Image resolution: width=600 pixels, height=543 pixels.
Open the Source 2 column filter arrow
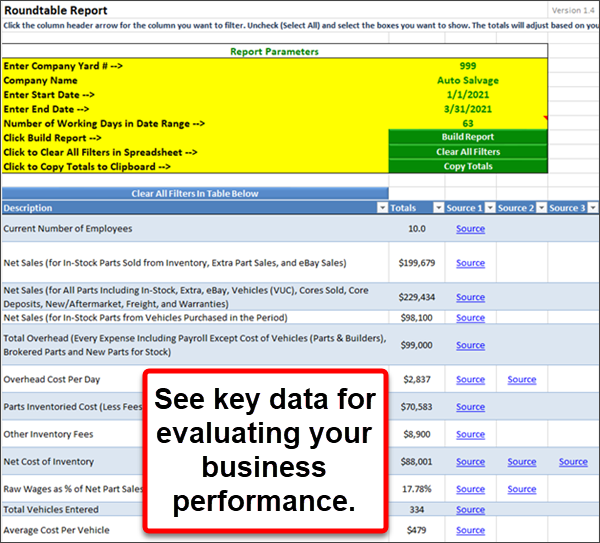541,208
